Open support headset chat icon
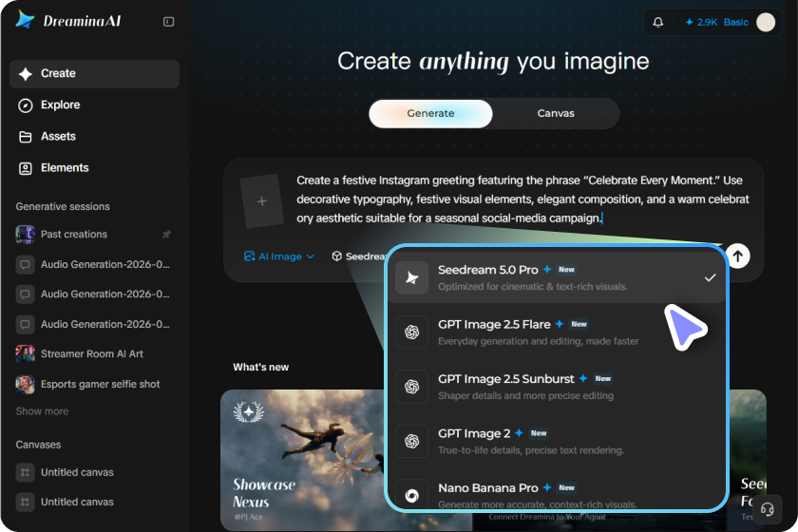This screenshot has width=798, height=532. point(767,508)
